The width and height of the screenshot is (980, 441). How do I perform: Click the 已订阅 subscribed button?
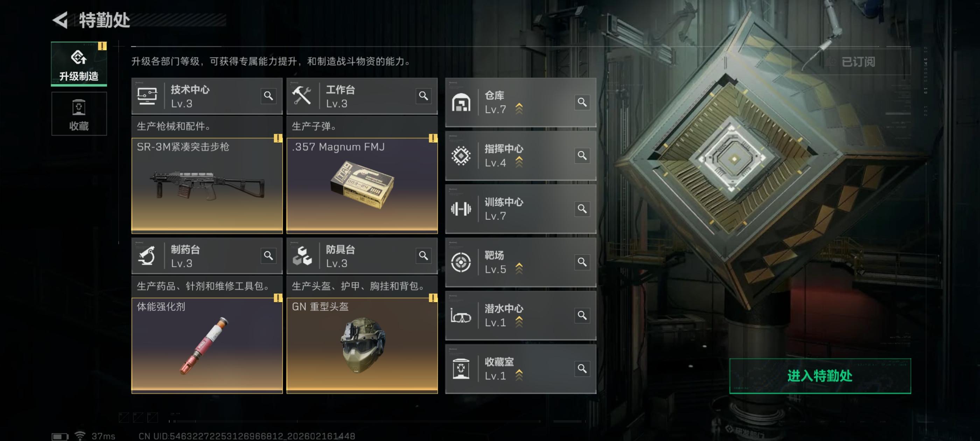(851, 62)
